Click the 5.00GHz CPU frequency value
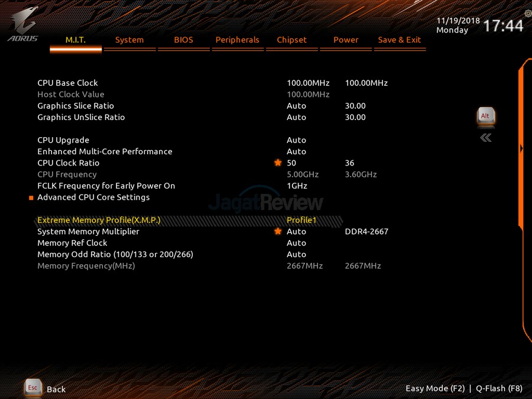The image size is (532, 399). pyautogui.click(x=303, y=174)
